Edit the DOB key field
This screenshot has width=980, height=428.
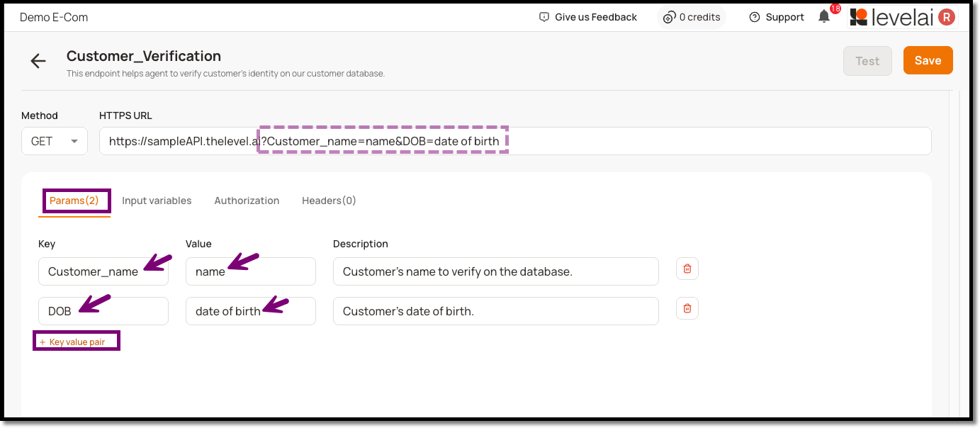click(103, 311)
